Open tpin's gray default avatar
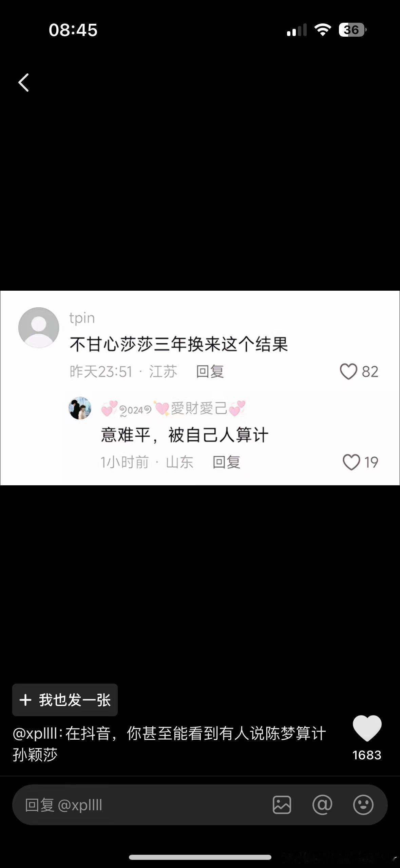 click(39, 328)
